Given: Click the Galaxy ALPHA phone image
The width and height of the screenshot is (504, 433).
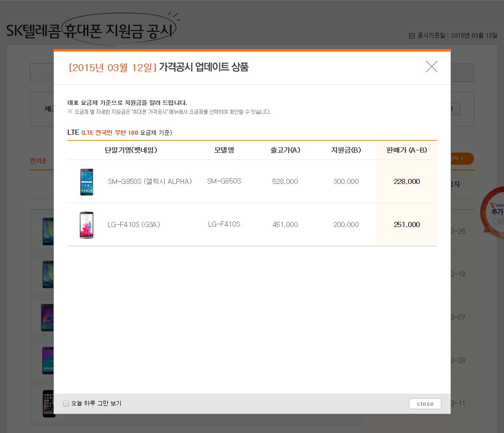Looking at the screenshot, I should (x=87, y=182).
